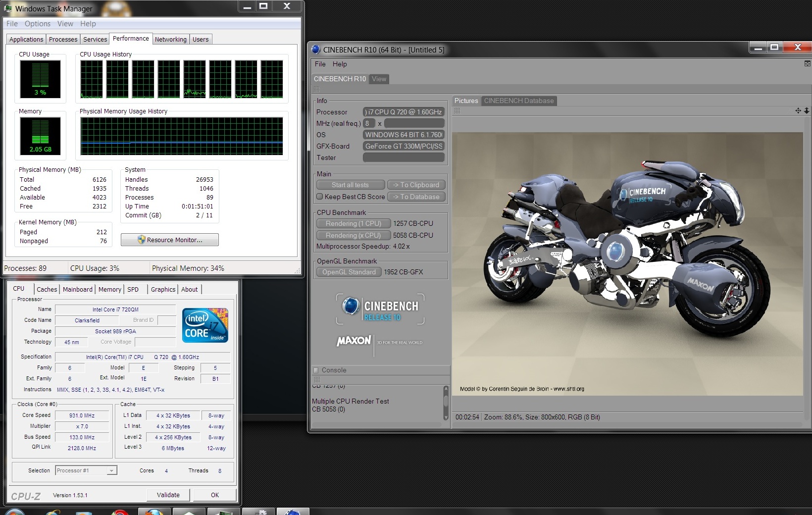Click 'Physical Memory: 34%' in status bar
The image size is (812, 515).
188,268
